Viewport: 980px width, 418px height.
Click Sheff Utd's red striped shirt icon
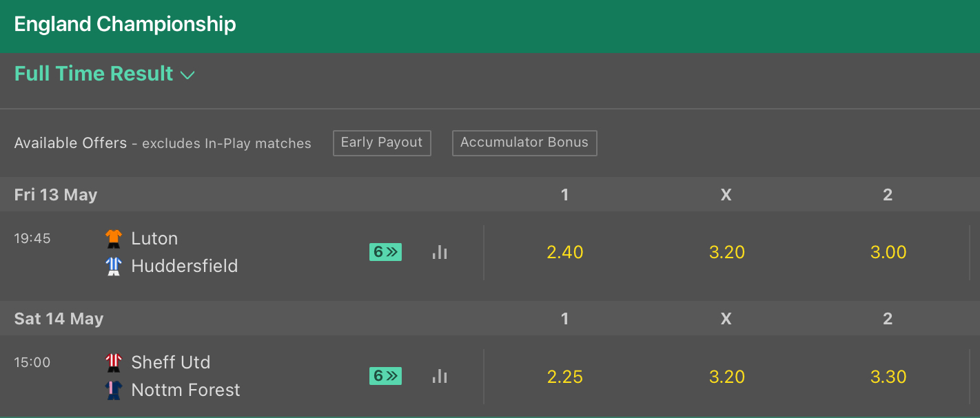tap(113, 362)
